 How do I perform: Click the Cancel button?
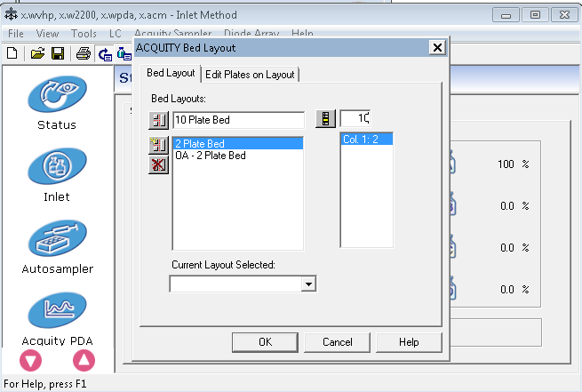click(x=337, y=342)
